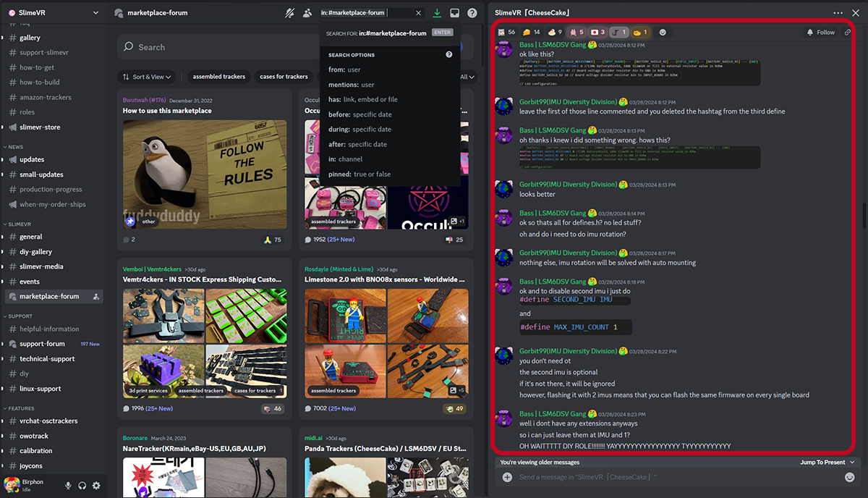This screenshot has width=868, height=498.
Task: Expand the Sort & View dropdown
Action: pos(148,77)
